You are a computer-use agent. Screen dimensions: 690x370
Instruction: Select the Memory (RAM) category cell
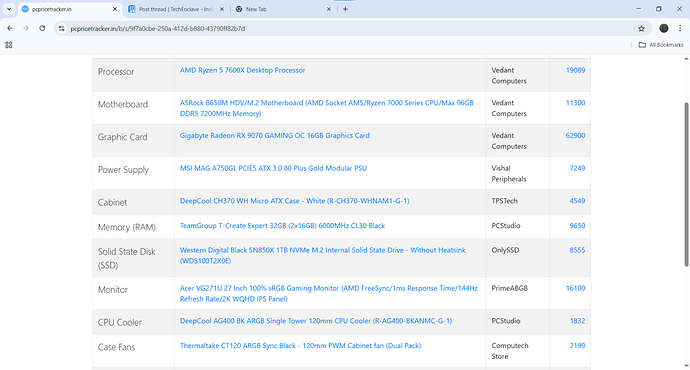coord(133,227)
